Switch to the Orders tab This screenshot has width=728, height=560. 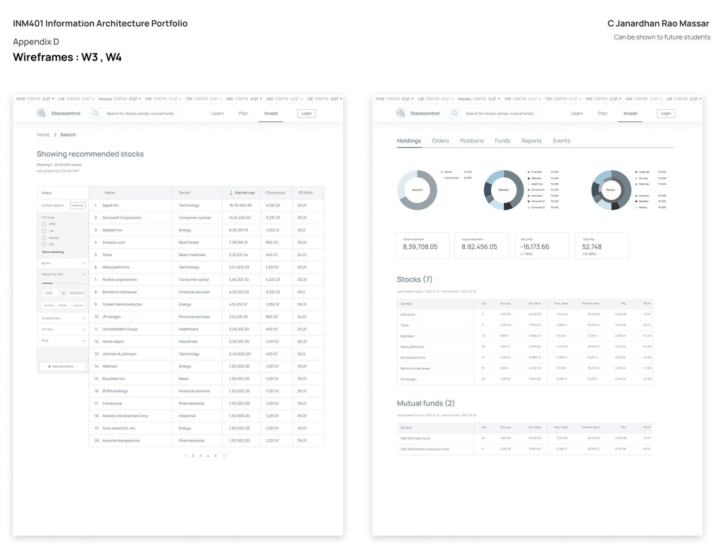[440, 141]
